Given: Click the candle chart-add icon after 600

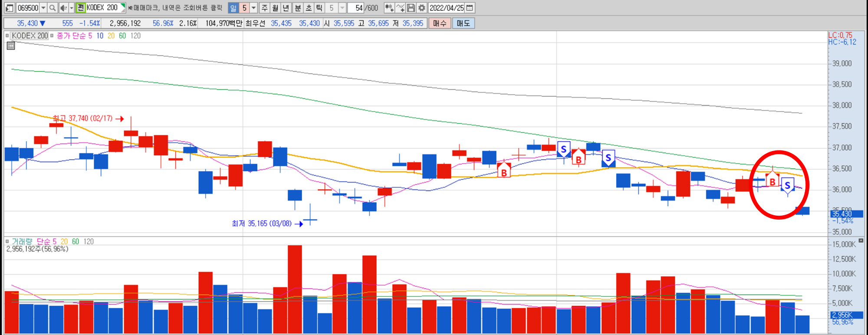Looking at the screenshot, I should [x=389, y=8].
